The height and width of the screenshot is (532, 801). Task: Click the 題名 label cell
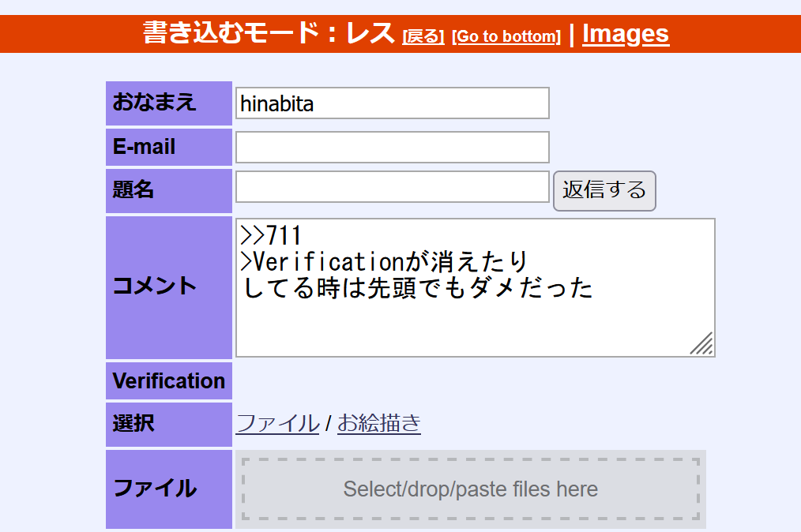coord(168,190)
